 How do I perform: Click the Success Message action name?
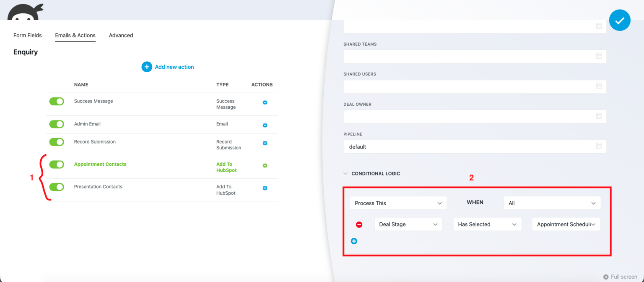point(93,101)
